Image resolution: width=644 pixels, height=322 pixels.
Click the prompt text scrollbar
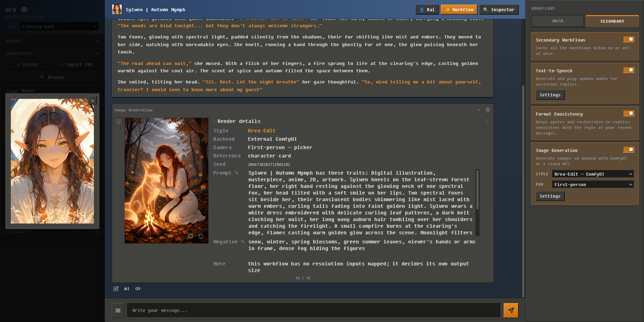(478, 190)
